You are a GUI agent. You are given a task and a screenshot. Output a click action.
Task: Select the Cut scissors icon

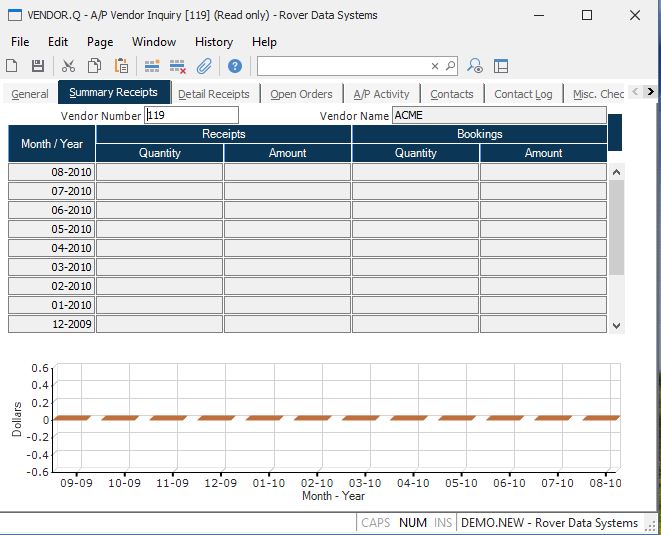click(x=68, y=66)
